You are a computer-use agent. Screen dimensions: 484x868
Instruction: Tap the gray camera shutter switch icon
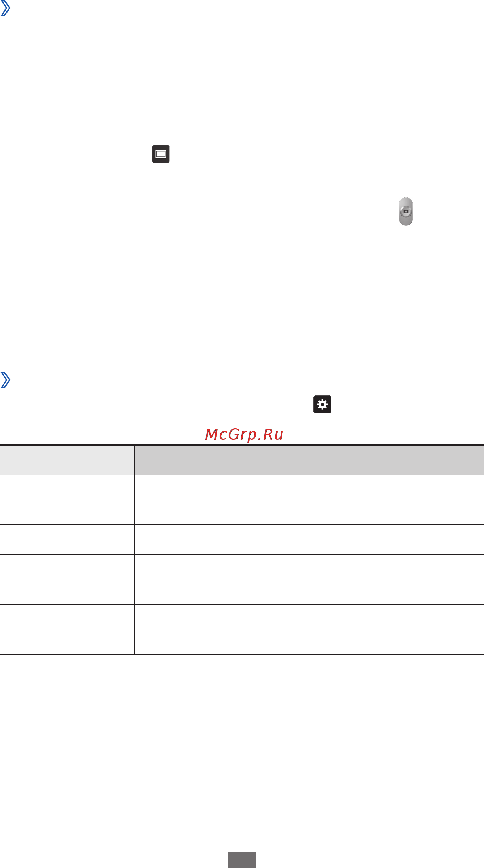point(406,212)
